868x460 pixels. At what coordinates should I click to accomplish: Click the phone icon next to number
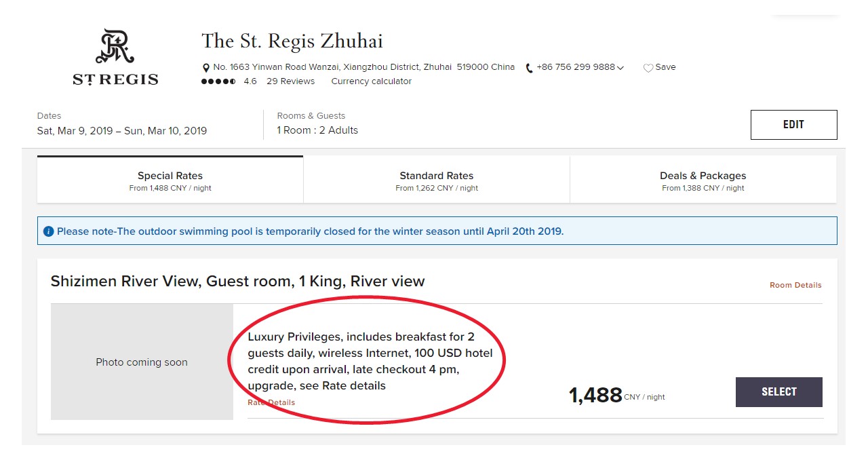pyautogui.click(x=529, y=68)
